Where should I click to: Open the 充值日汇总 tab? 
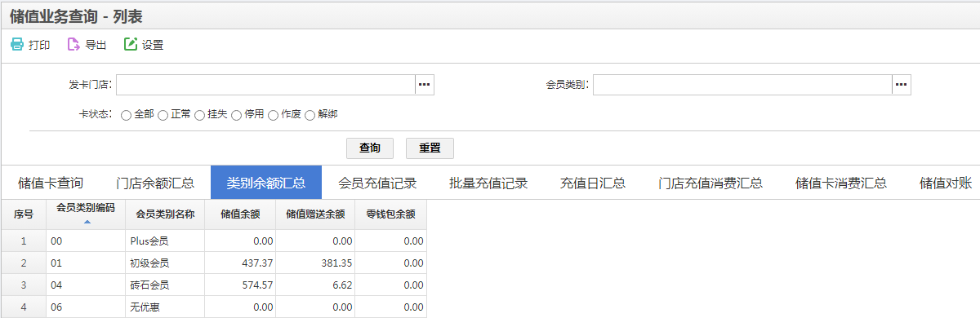[593, 183]
